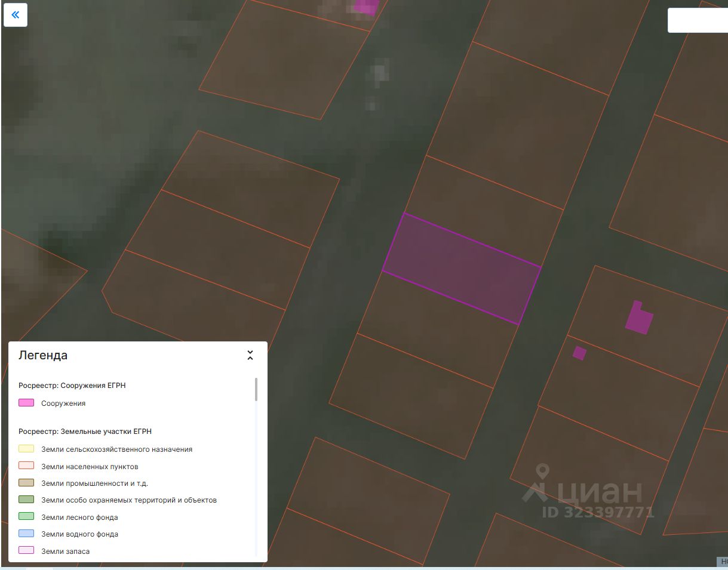This screenshot has width=728, height=570.
Task: Click 'Земли особо охраняемых территорий и объектов' label
Action: 129,500
